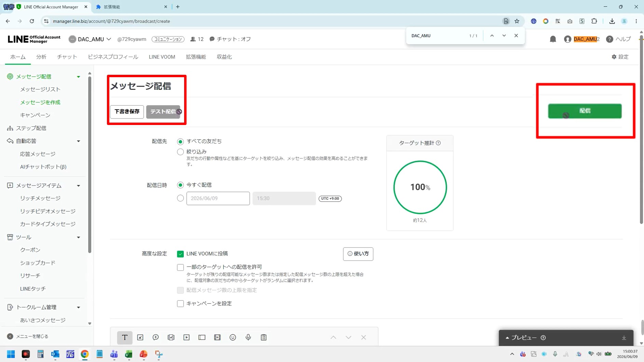
Task: Click the date field 2026/06/09
Action: 218,198
